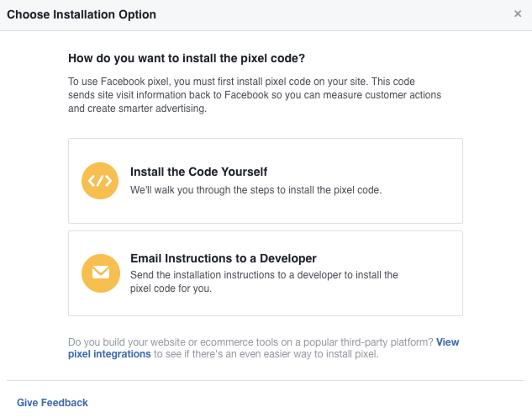
Task: Click the 'and create smarter advertising' text line
Action: coord(137,108)
